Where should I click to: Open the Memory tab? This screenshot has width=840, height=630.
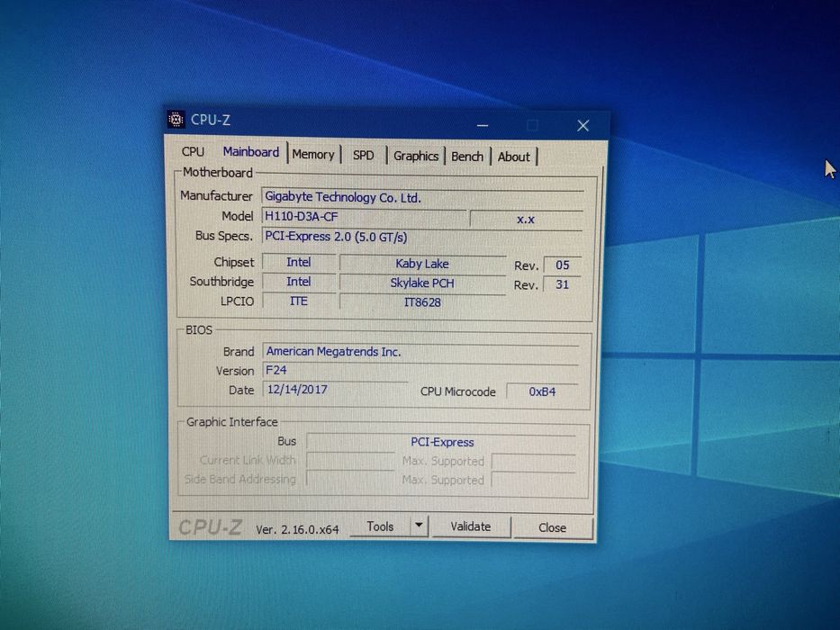pos(313,155)
